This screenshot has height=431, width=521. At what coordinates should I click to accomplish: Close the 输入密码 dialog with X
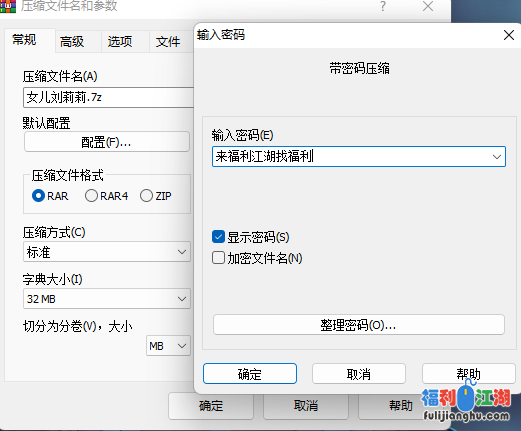509,35
